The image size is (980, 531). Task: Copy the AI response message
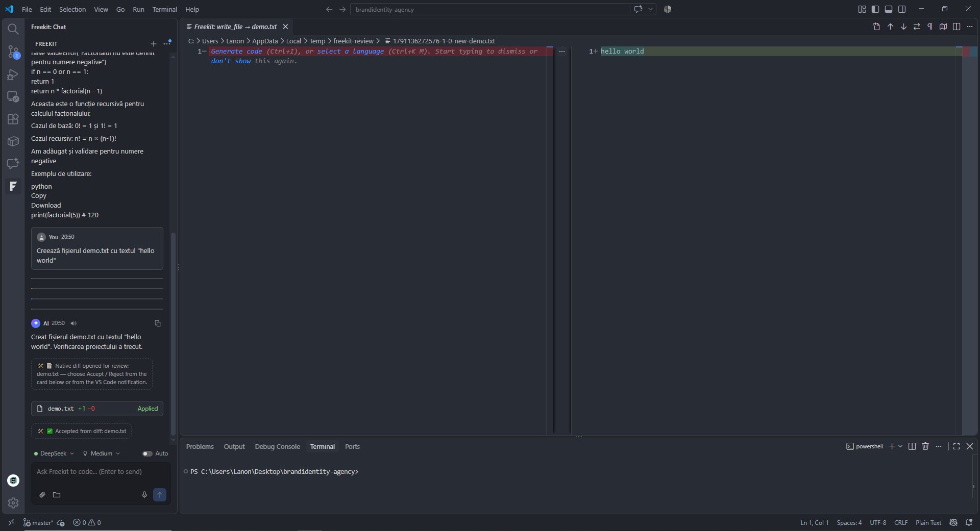click(158, 323)
